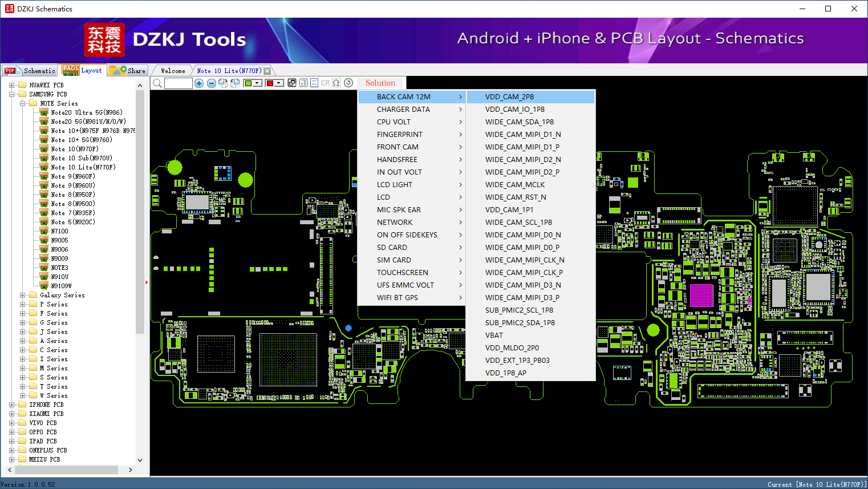
Task: Click the letter 'a' text toolbar icon
Action: [x=303, y=83]
